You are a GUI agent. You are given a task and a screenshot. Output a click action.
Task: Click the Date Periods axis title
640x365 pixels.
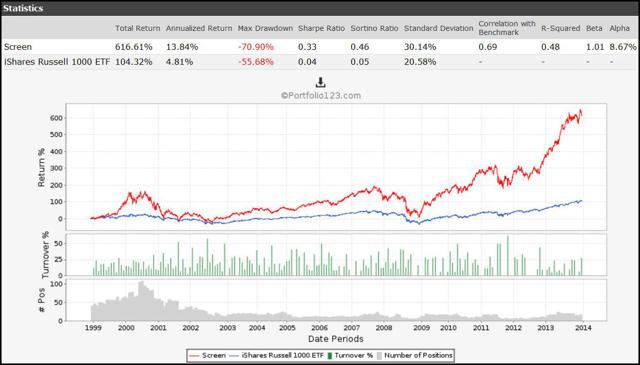pos(336,339)
